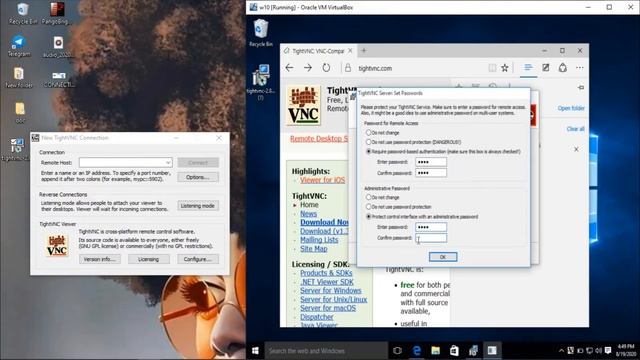Open tightvnc-2.8 installer on VM desktop

pyautogui.click(x=260, y=82)
